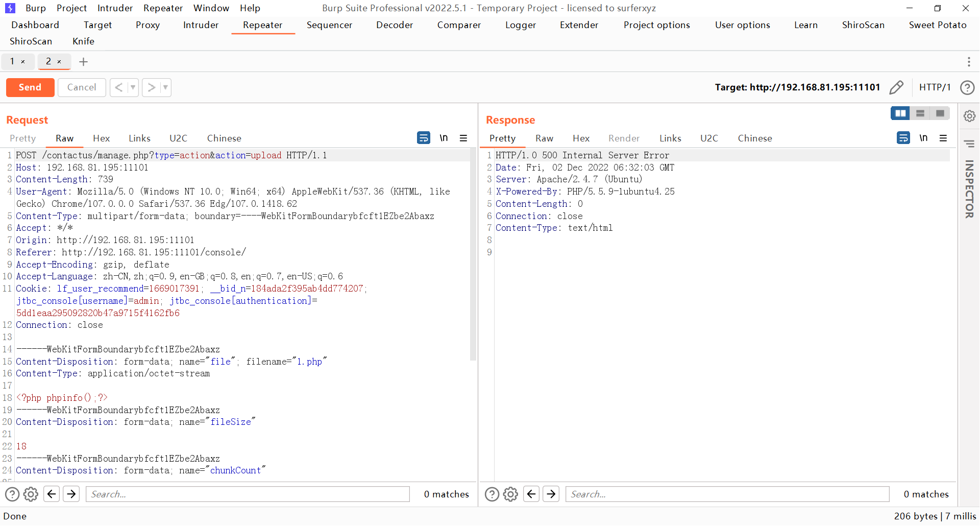Click the edit target pencil icon
This screenshot has height=526, width=980.
pyautogui.click(x=896, y=87)
